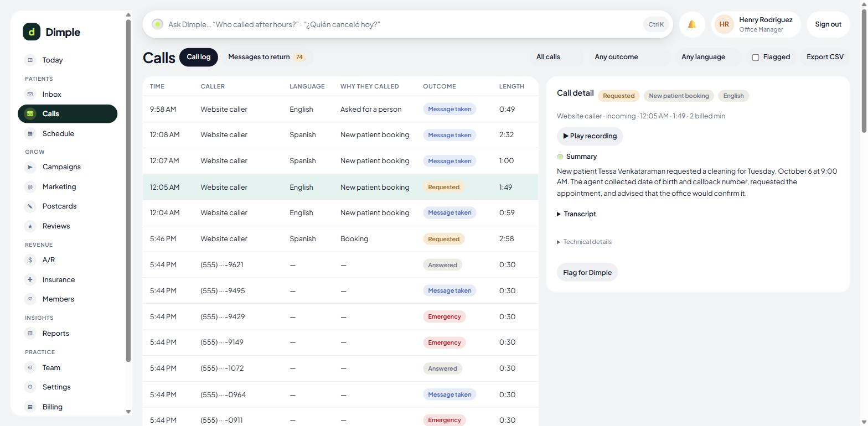Open the Any outcome filter dropdown

[x=629, y=57]
